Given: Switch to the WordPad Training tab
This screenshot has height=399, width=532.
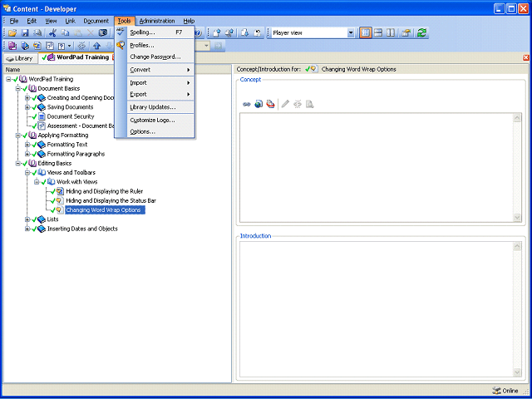Looking at the screenshot, I should point(83,57).
